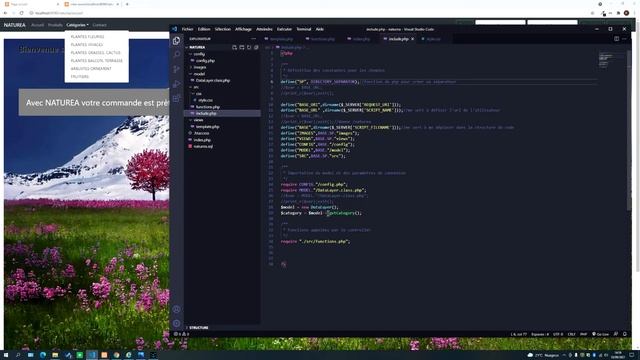Click VS Code logo icon in title bar
Viewport: 640px width, 360px height.
(175, 29)
